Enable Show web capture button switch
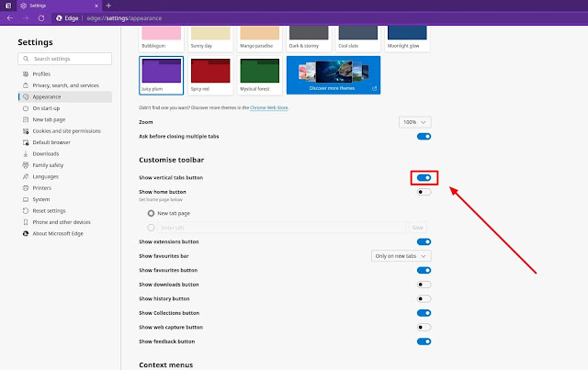Image resolution: width=588 pixels, height=370 pixels. tap(424, 327)
